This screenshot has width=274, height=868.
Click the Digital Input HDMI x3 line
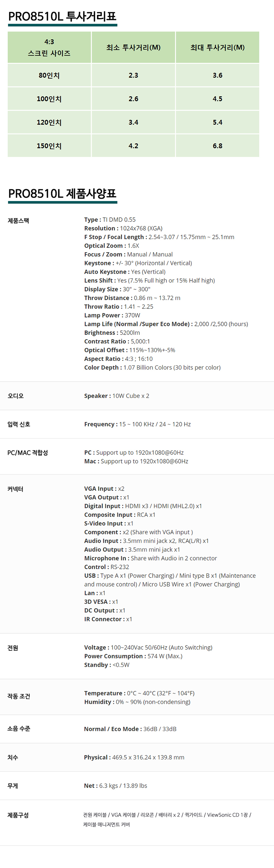pyautogui.click(x=143, y=506)
